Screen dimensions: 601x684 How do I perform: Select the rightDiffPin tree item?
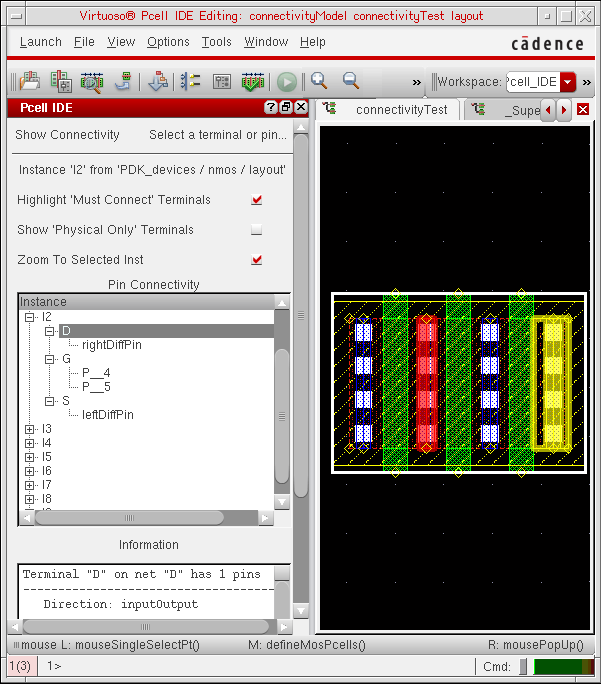(112, 345)
